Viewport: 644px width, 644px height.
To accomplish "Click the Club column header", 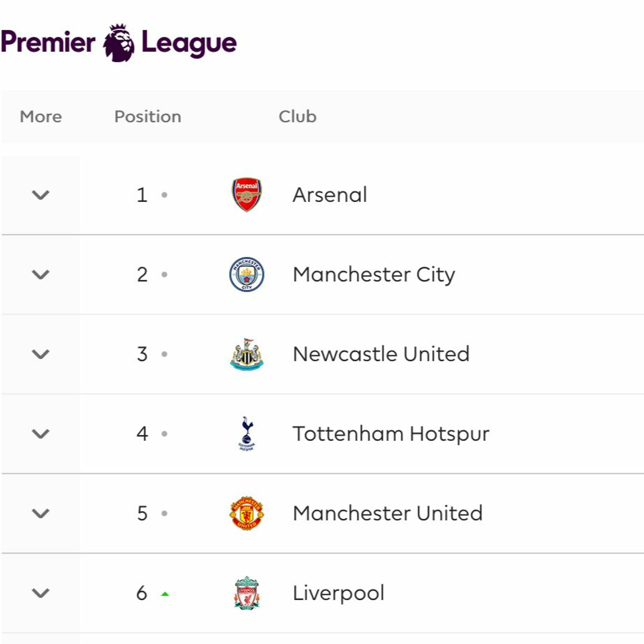I will pos(297,117).
